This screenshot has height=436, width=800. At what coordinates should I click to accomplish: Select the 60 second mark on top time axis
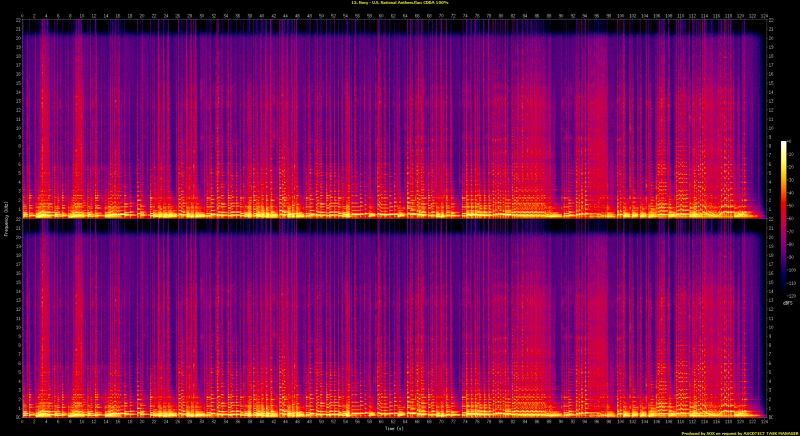pos(382,16)
